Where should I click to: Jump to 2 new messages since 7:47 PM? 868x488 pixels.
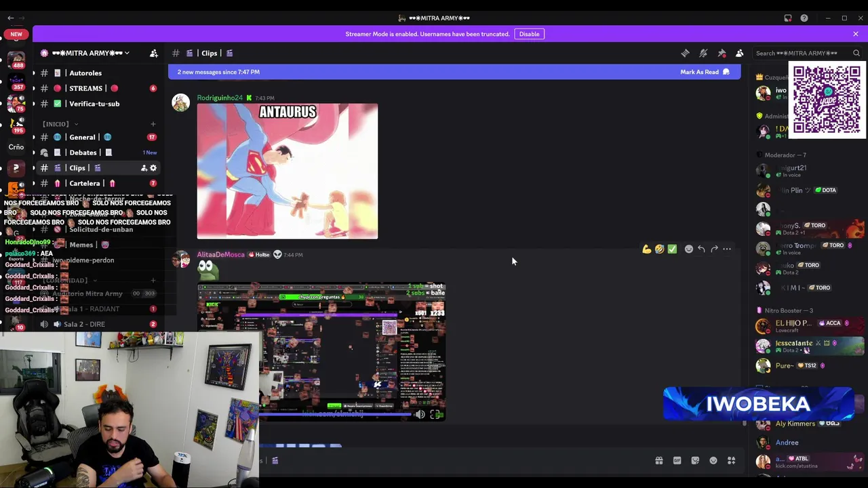click(218, 72)
